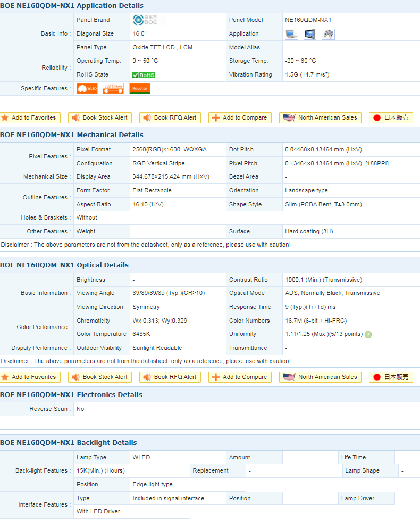
Task: Click the Reverse feature icon
Action: click(140, 89)
